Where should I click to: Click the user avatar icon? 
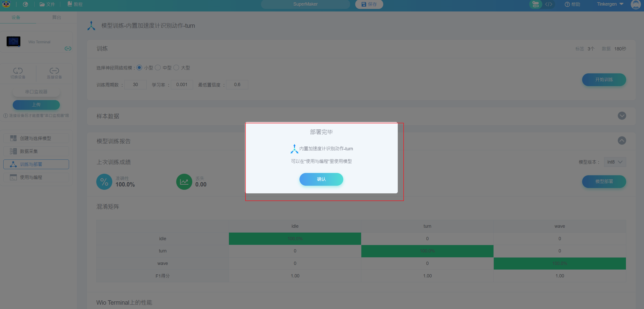(635, 4)
